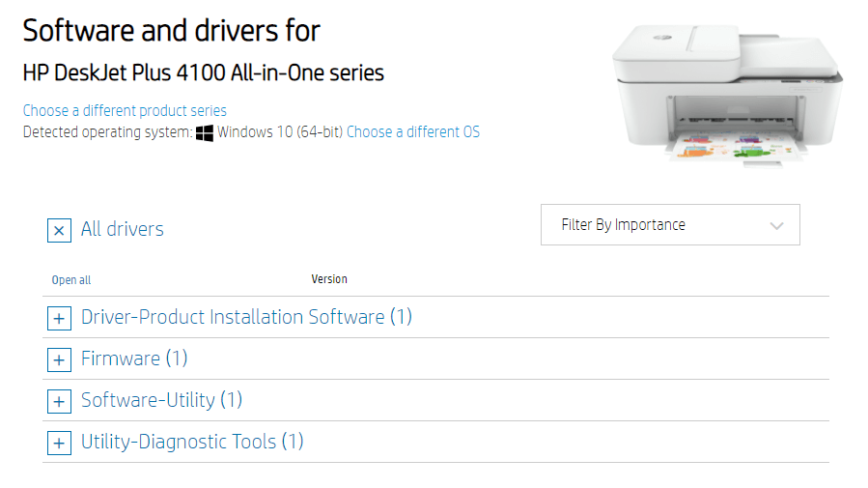
Task: Click the Windows logo icon
Action: [x=205, y=133]
